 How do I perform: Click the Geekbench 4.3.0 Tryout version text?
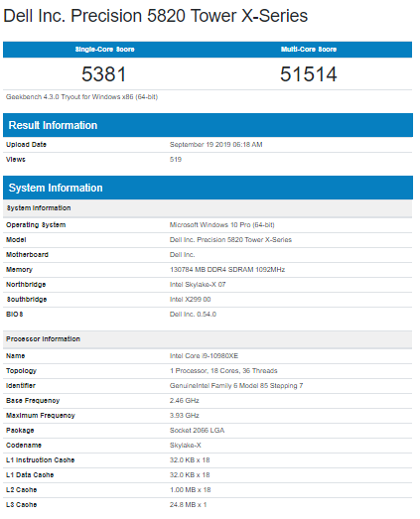click(x=81, y=97)
